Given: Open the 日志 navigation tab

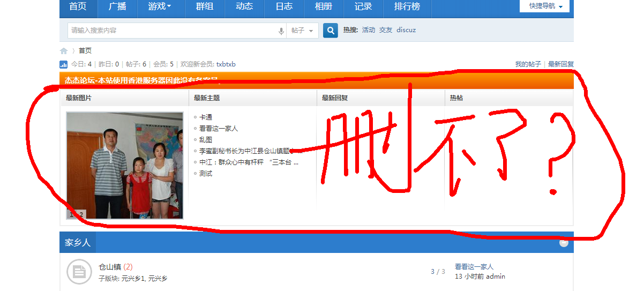Looking at the screenshot, I should pos(284,6).
